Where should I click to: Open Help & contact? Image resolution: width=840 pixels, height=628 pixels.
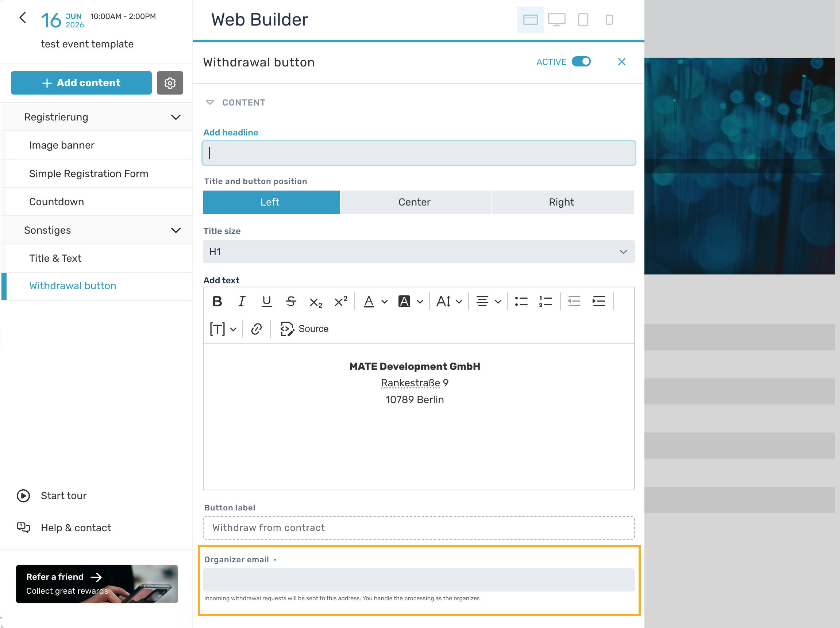pos(76,528)
